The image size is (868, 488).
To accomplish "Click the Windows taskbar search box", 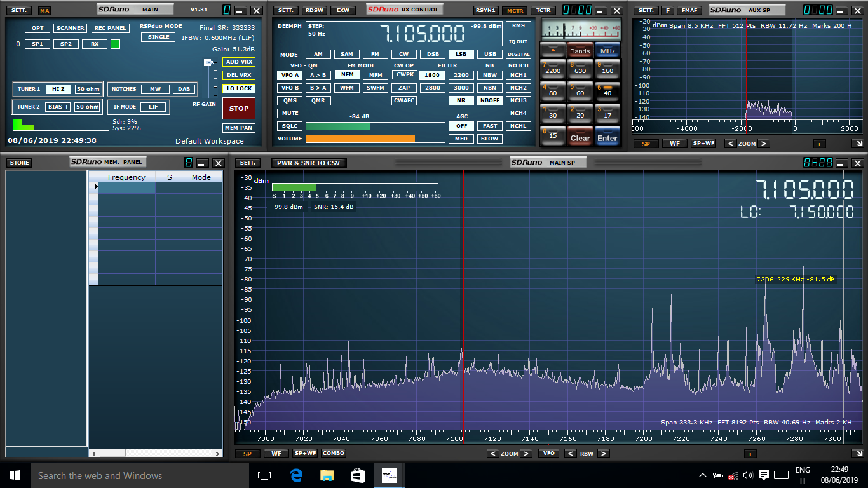I will coord(140,475).
